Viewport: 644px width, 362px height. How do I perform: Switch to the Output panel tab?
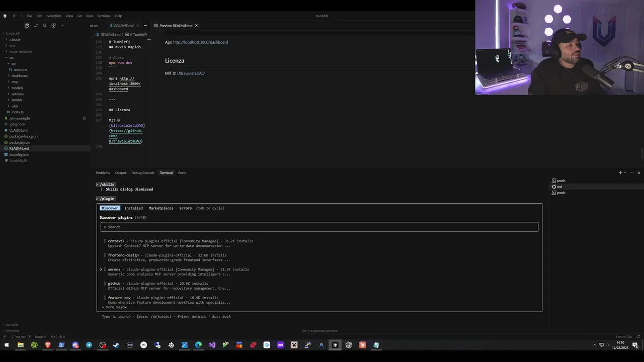point(121,173)
